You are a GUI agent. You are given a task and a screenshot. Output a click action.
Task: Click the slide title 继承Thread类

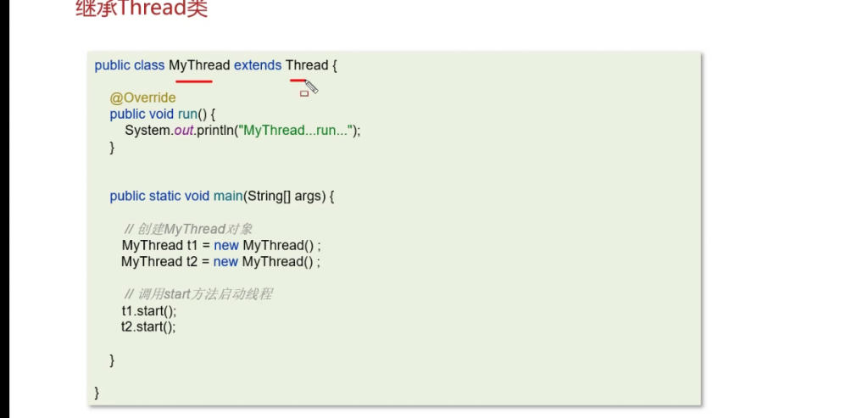(x=142, y=10)
